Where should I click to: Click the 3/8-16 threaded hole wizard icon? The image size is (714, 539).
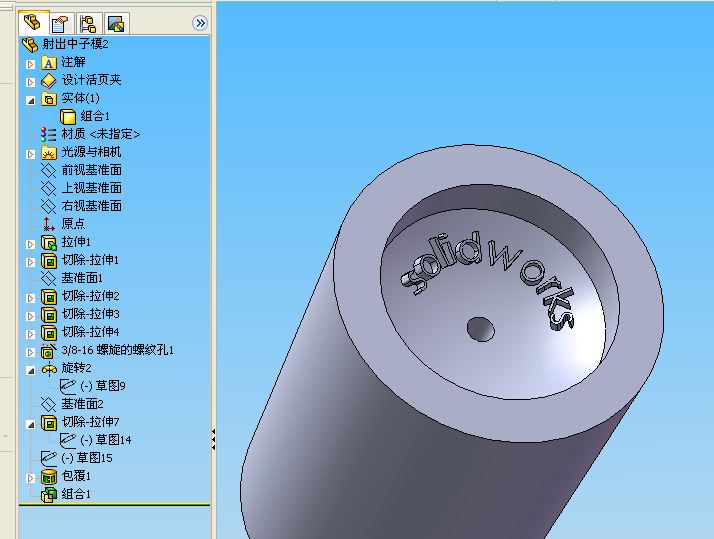49,351
